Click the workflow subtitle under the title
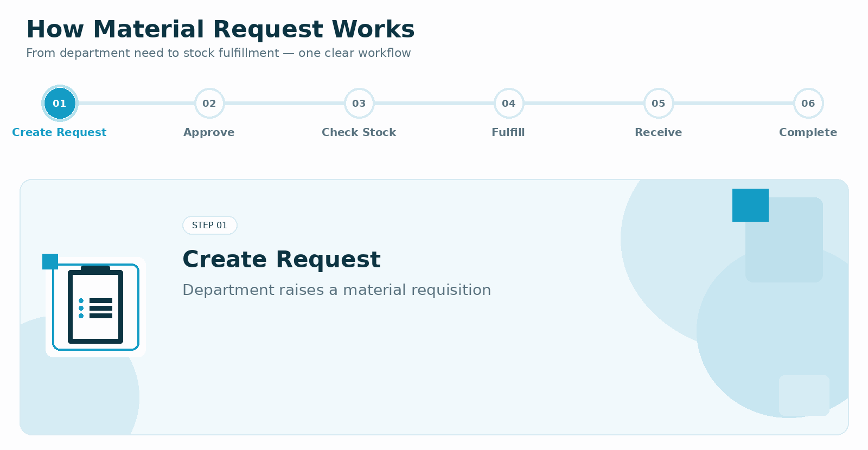 click(219, 53)
